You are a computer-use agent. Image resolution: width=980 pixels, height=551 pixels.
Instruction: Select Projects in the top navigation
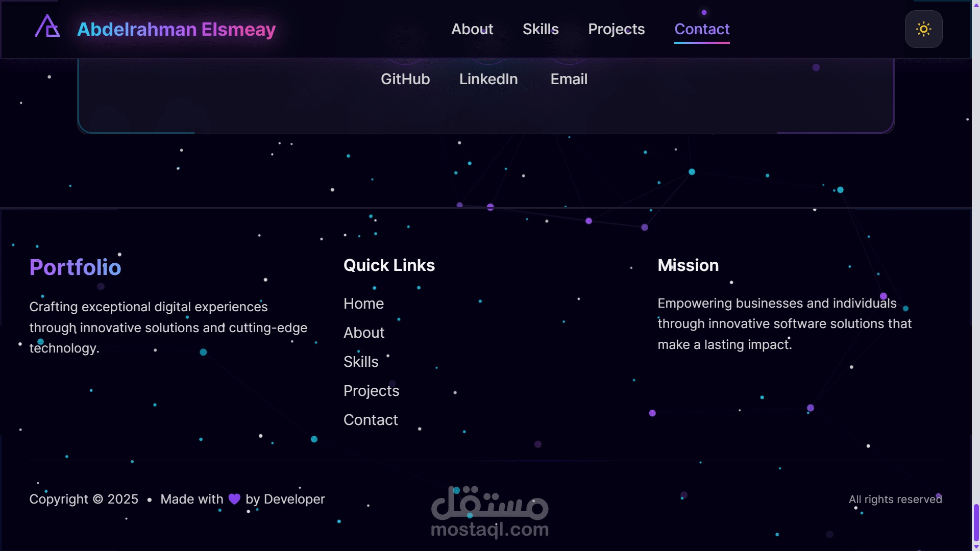pos(616,29)
